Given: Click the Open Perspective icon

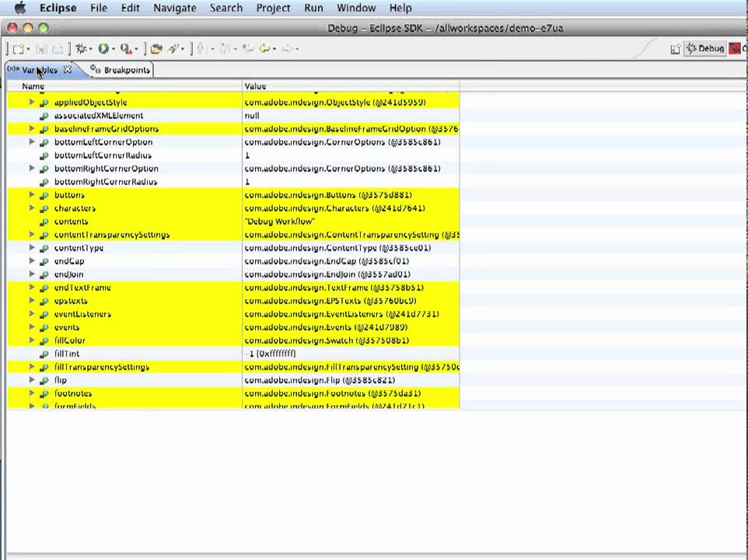Looking at the screenshot, I should point(675,49).
